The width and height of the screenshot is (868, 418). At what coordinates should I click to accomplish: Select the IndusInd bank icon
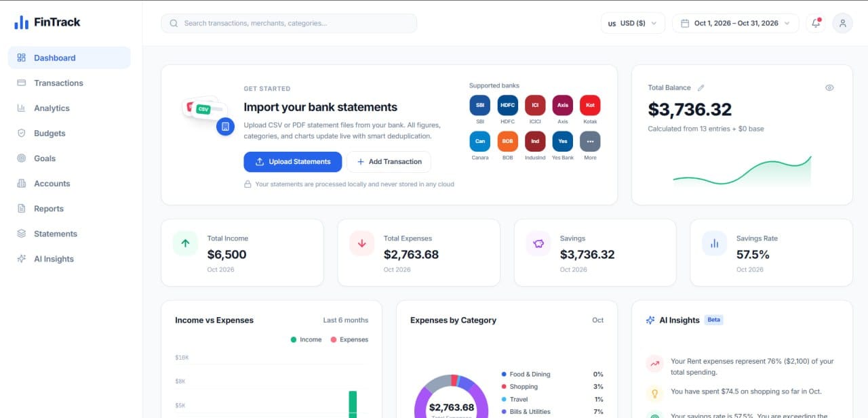click(535, 141)
